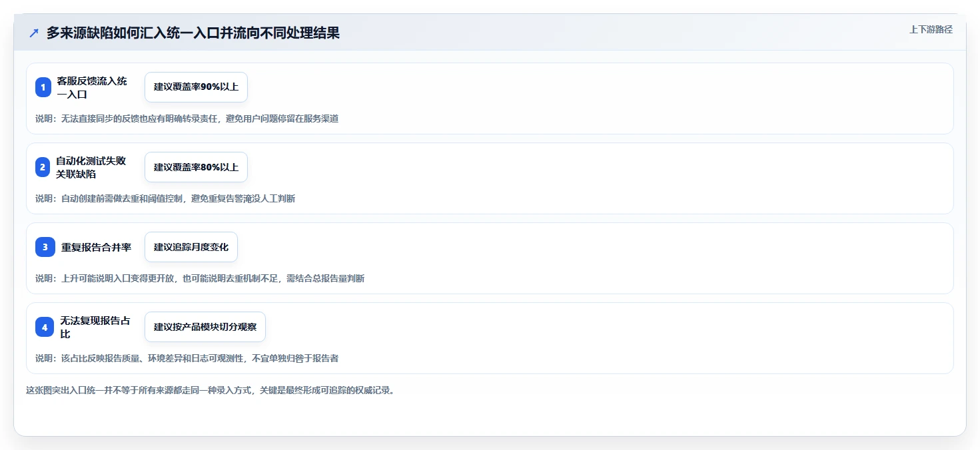980x450 pixels.
Task: Click the 上下游路径 label in the header
Action: (x=931, y=29)
